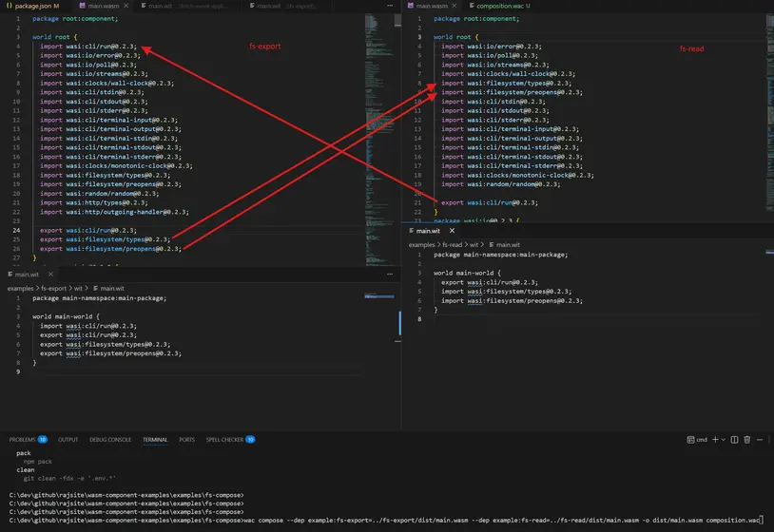
Task: Open the Spell Checker tab
Action: point(225,440)
